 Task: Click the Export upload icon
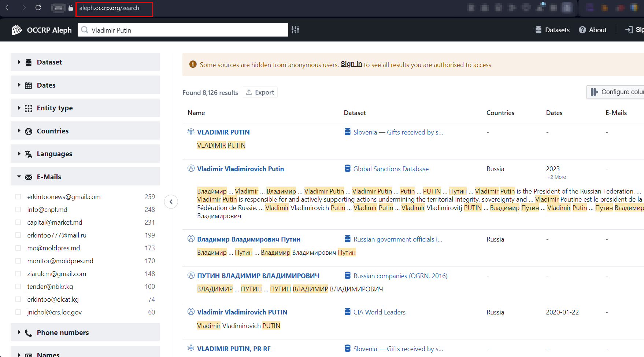click(x=249, y=92)
